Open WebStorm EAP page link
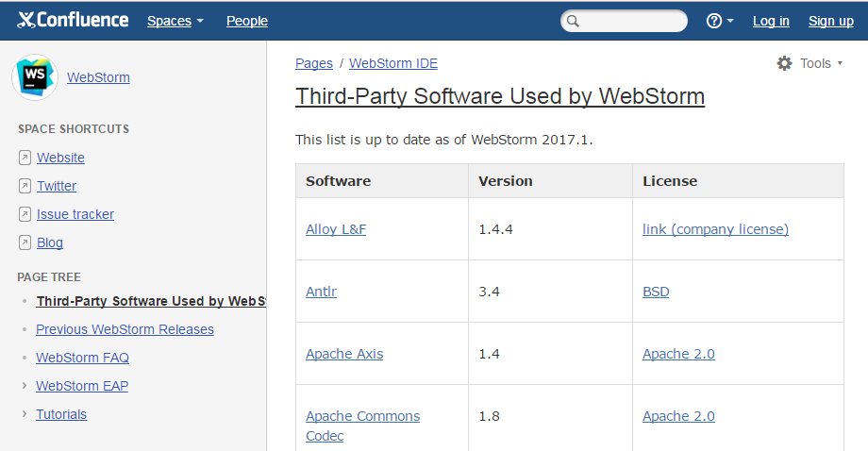Image resolution: width=868 pixels, height=451 pixels. tap(82, 386)
